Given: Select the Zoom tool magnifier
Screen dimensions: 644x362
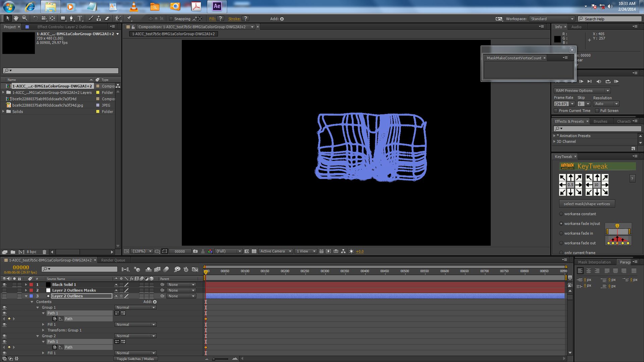Looking at the screenshot, I should (24, 18).
